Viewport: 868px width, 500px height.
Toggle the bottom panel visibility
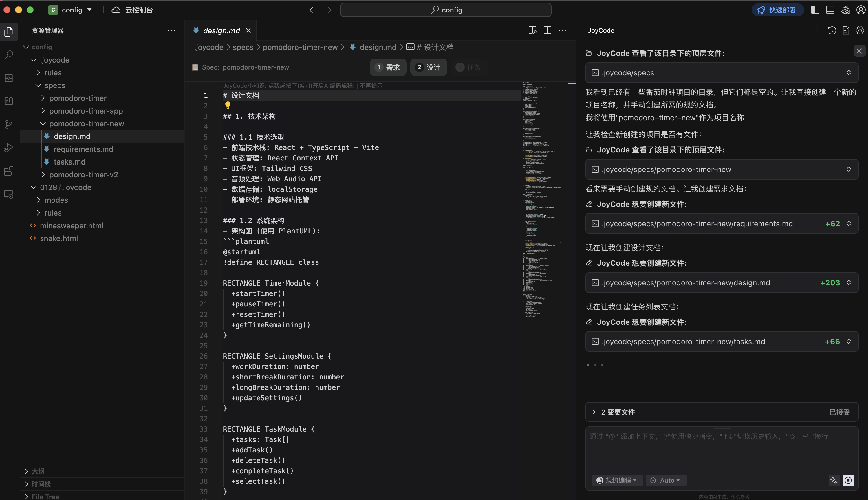(830, 10)
